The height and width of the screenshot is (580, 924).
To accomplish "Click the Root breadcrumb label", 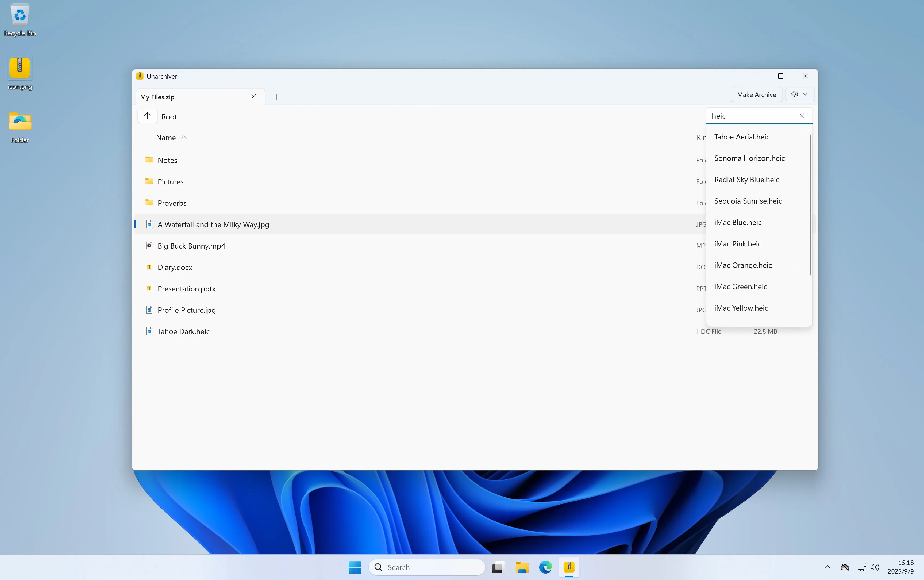I will (x=169, y=117).
